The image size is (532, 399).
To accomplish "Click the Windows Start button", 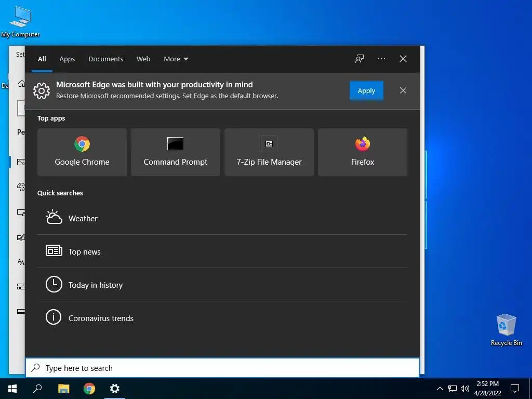I will tap(12, 389).
